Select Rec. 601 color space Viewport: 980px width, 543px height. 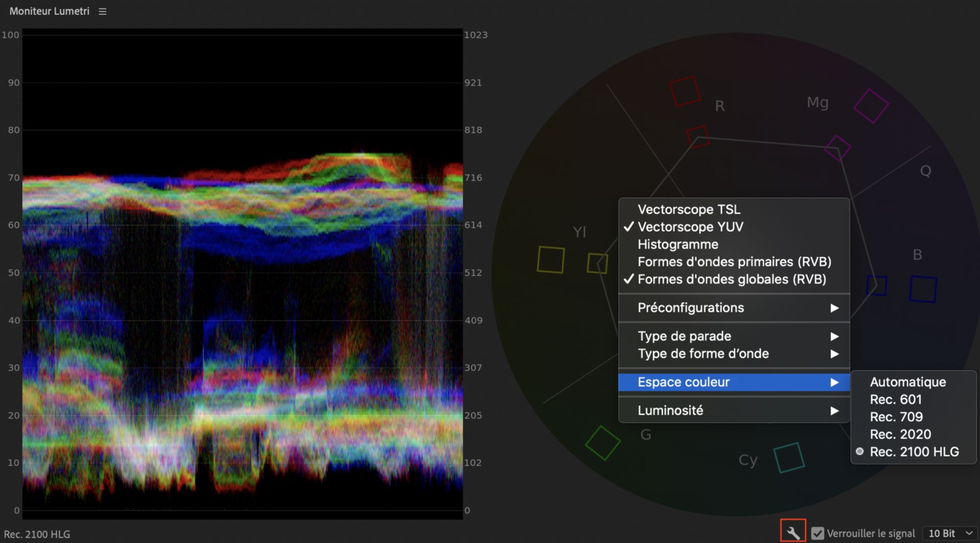click(x=895, y=399)
